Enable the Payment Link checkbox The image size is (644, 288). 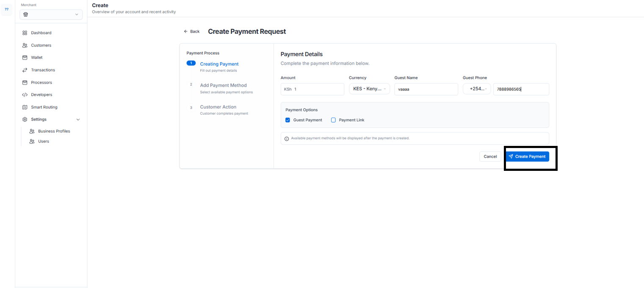point(333,120)
